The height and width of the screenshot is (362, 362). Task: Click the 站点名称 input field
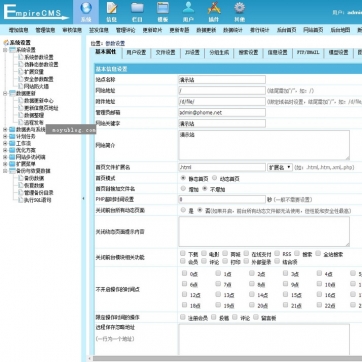[x=222, y=79]
